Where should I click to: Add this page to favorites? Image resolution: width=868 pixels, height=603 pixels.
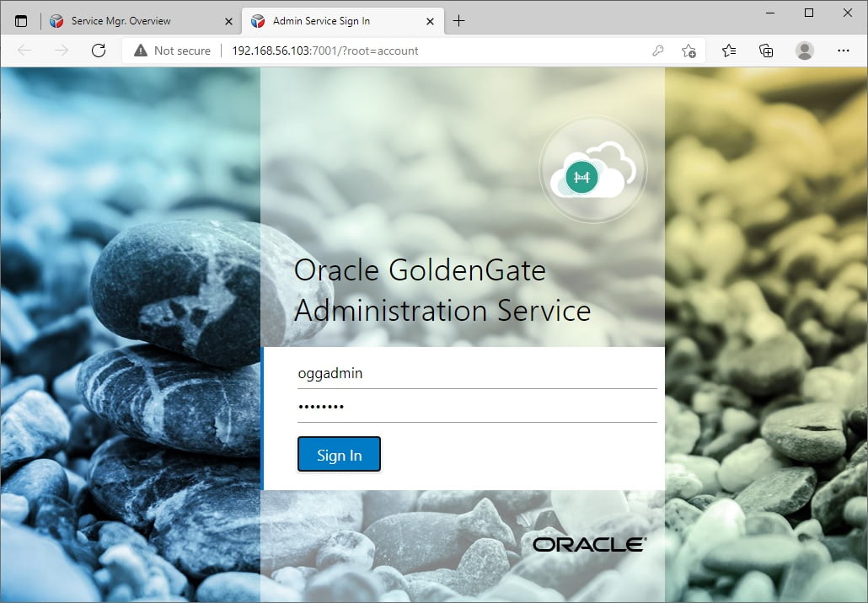(x=689, y=51)
